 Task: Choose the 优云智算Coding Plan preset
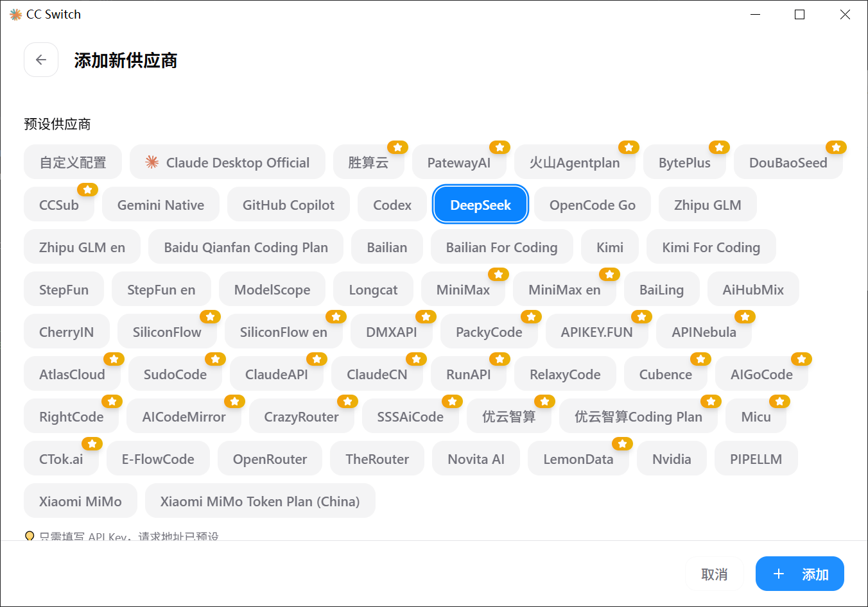click(x=638, y=416)
